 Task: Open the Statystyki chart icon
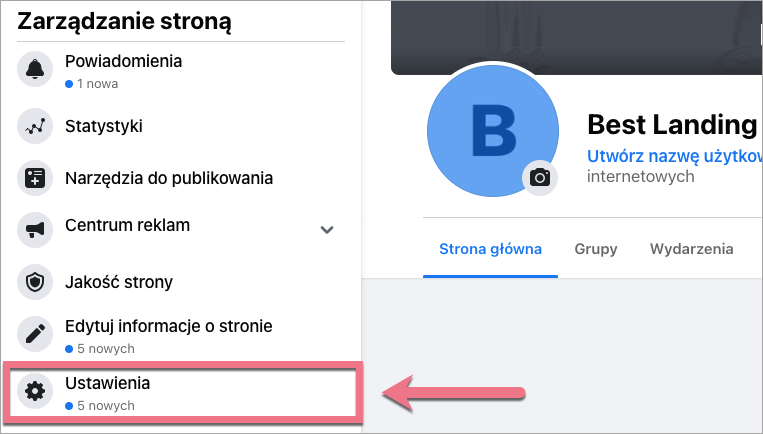coord(34,127)
